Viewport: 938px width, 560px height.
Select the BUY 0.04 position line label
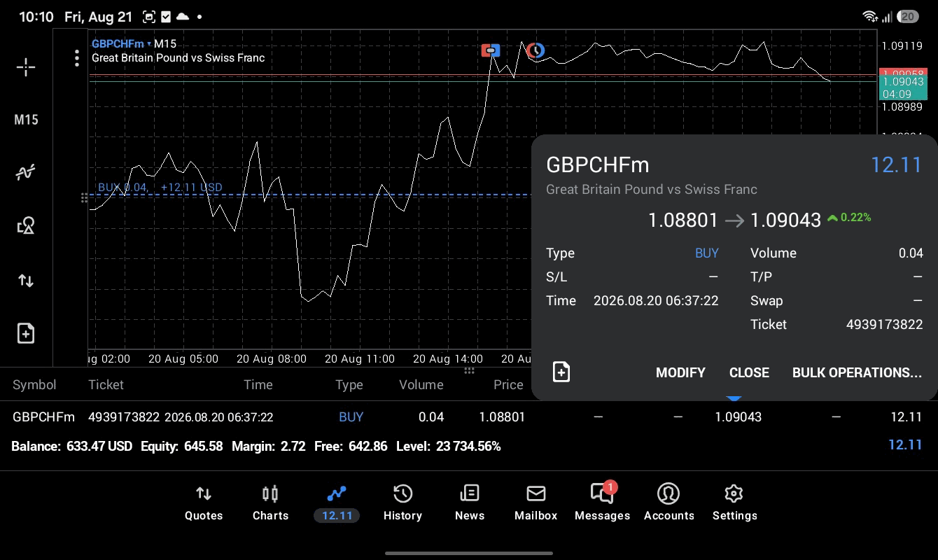(x=160, y=187)
